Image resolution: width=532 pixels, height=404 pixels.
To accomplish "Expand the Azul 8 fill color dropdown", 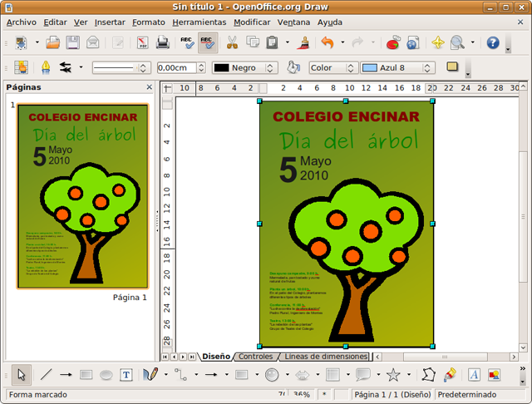I will pos(429,68).
